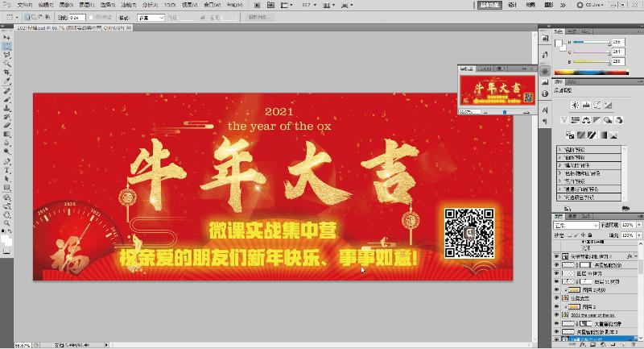Hide the 牛年大吉 text layer
The width and height of the screenshot is (644, 349).
coord(556,298)
